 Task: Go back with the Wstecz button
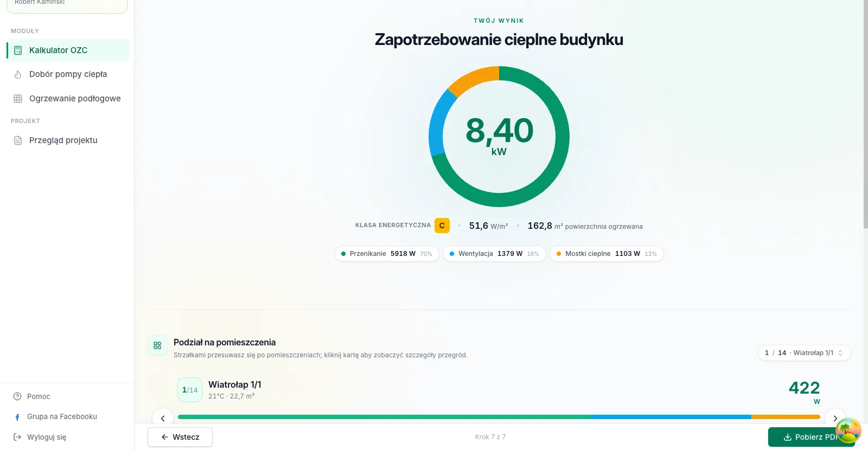[x=180, y=437]
